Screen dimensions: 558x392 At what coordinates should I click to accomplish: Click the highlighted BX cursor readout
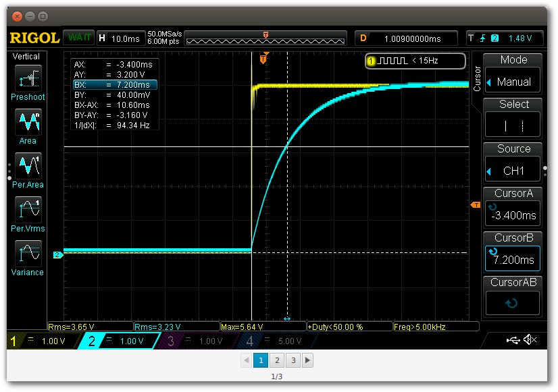coord(115,85)
